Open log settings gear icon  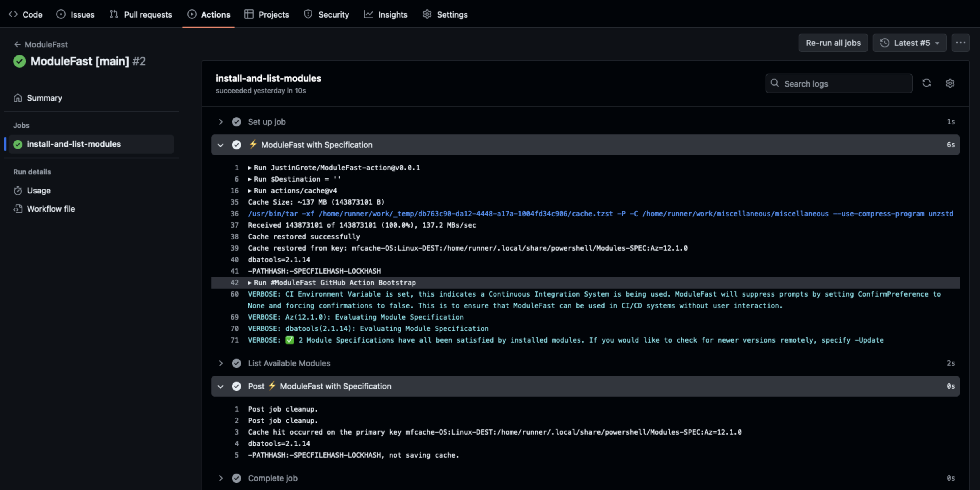[950, 83]
